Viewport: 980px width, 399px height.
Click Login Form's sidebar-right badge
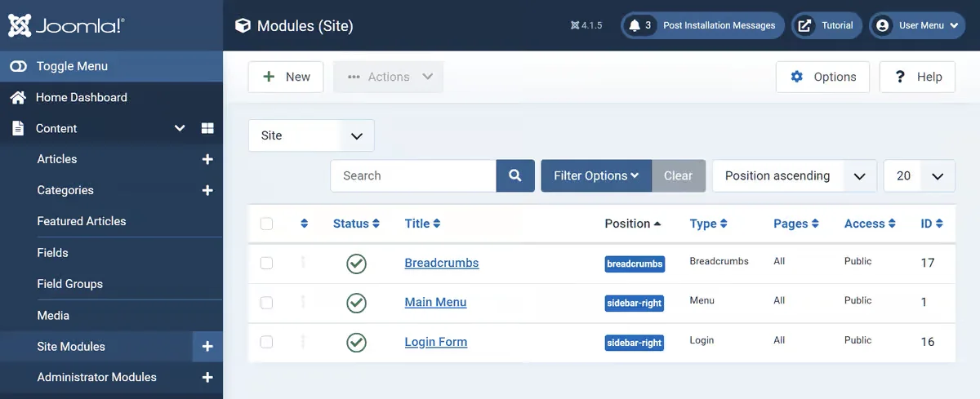(635, 344)
